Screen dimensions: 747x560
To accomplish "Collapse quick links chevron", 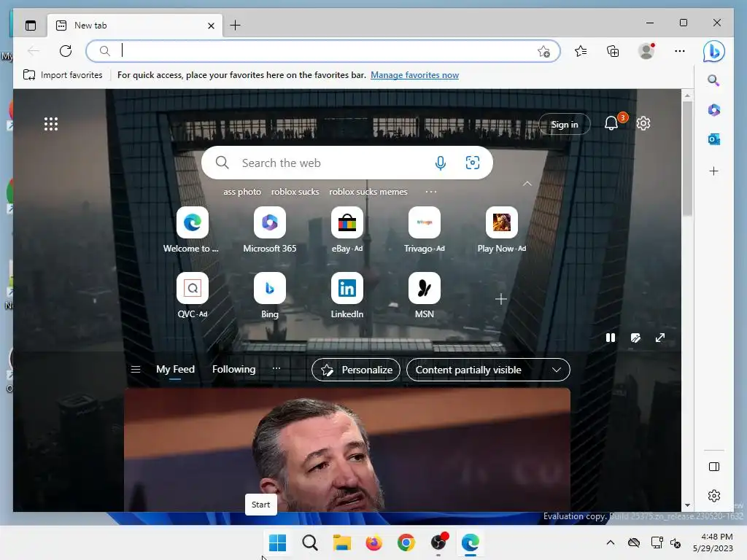I will click(x=527, y=184).
